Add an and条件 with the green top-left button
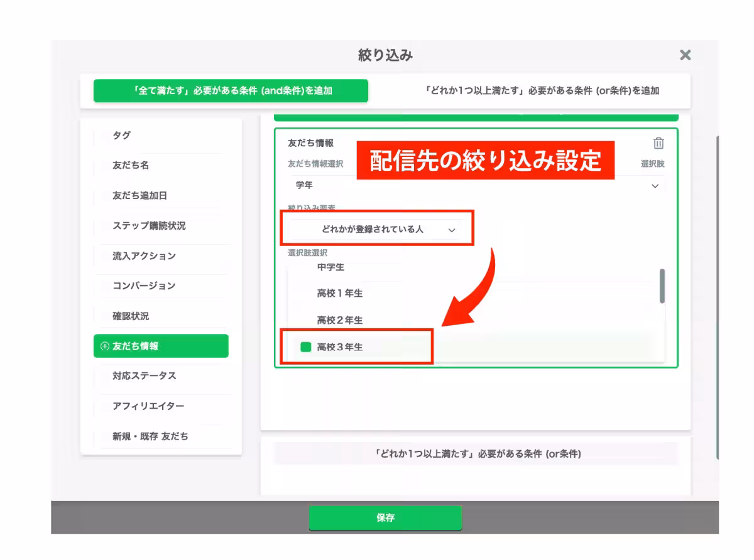Screen dimensions: 754x560 pyautogui.click(x=231, y=90)
